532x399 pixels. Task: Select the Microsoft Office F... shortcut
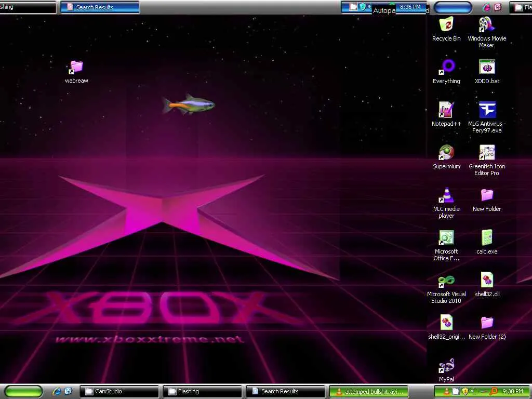[x=446, y=245]
